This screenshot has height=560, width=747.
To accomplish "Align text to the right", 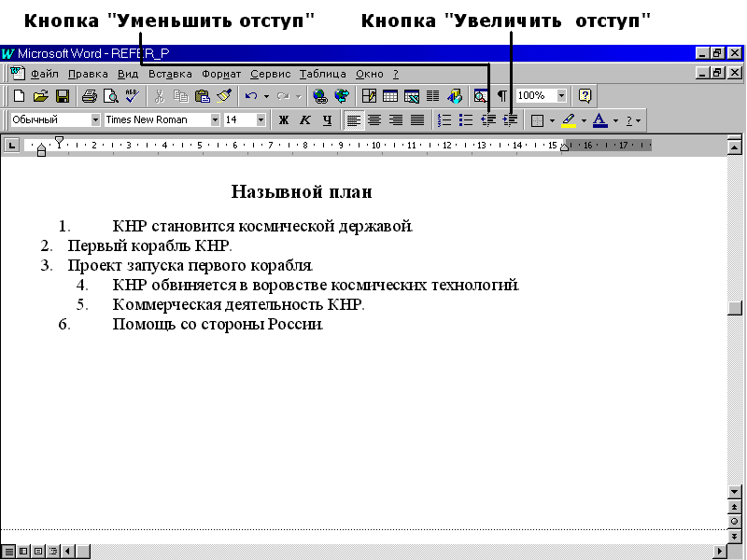I will [x=396, y=120].
